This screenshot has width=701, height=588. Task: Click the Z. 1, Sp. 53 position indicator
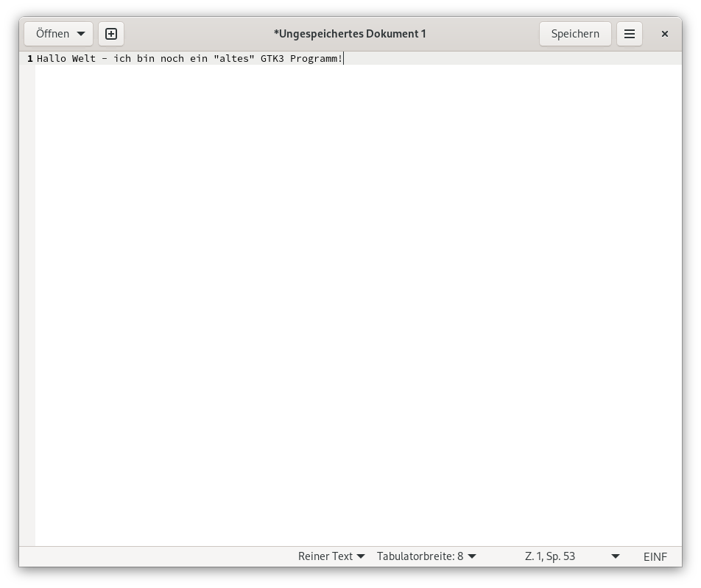[550, 556]
